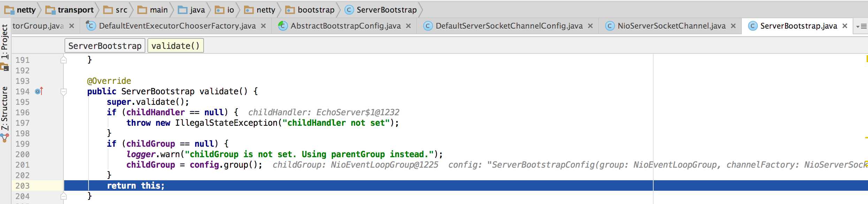Select the transport module breadcrumb
This screenshot has height=204, width=868.
(x=70, y=10)
